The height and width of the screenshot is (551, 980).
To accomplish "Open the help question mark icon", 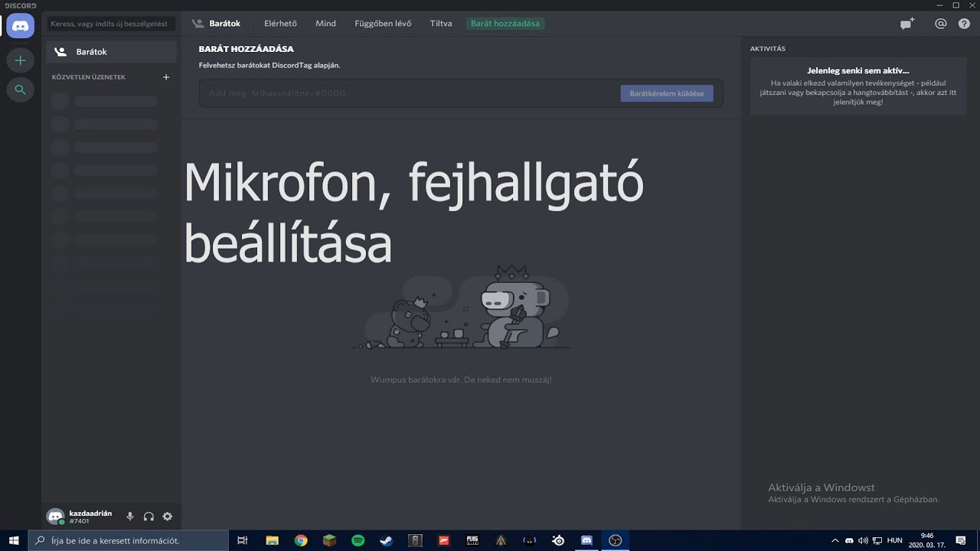I will [964, 24].
